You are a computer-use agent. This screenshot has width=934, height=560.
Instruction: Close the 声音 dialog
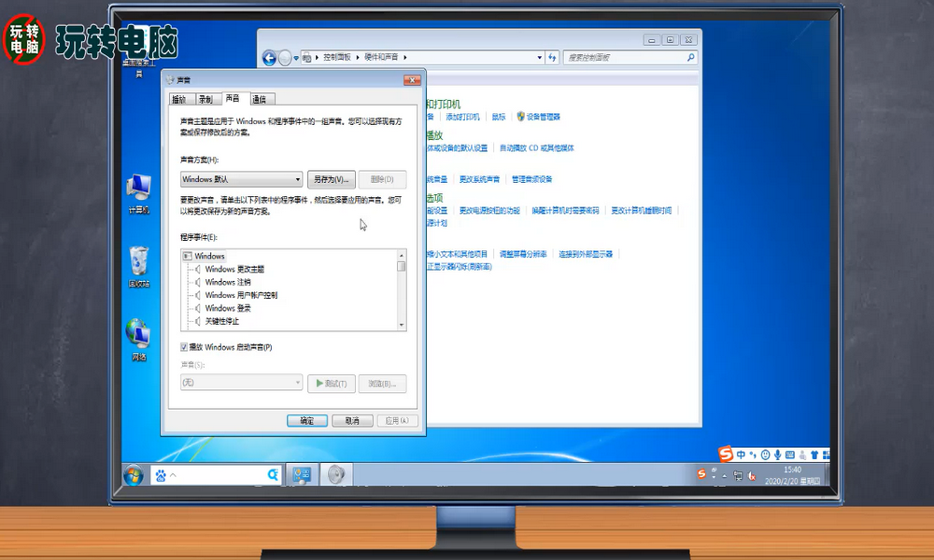[412, 79]
